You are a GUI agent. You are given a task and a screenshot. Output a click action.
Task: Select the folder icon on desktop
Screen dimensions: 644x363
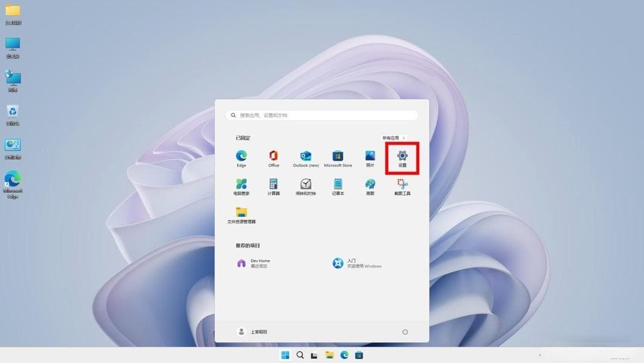(x=13, y=14)
